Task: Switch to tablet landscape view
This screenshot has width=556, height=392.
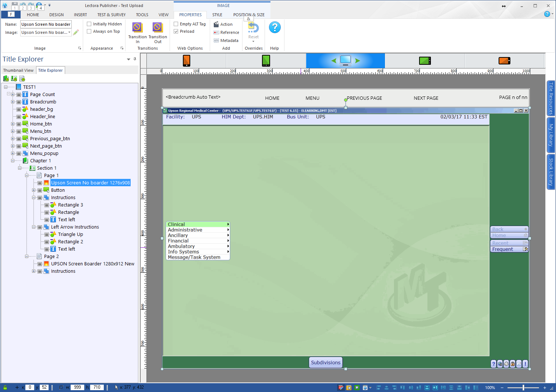Action: tap(425, 60)
